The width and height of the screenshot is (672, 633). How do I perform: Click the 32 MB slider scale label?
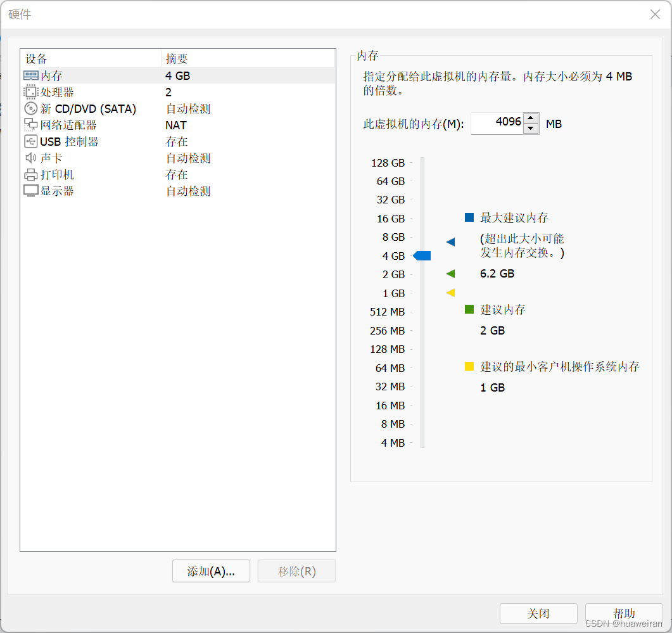[x=390, y=387]
